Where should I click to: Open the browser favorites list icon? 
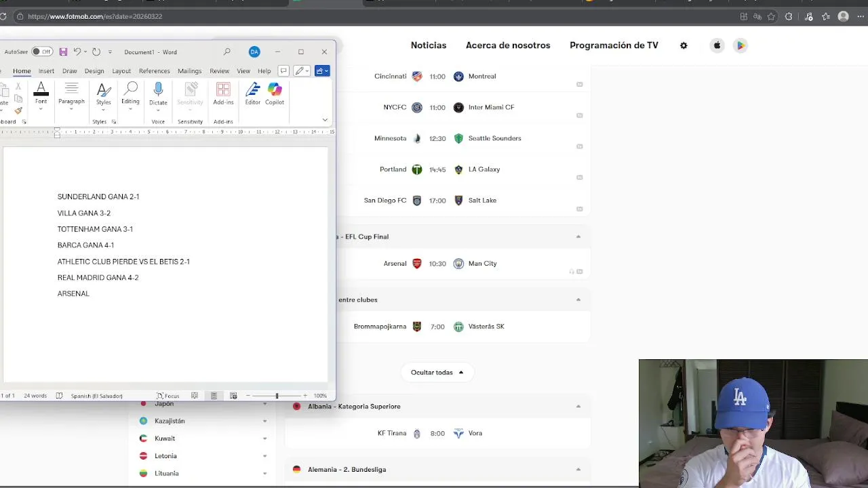point(825,16)
